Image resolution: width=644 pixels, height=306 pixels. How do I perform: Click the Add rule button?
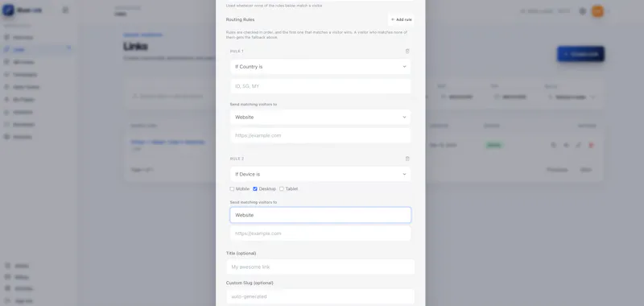point(401,19)
